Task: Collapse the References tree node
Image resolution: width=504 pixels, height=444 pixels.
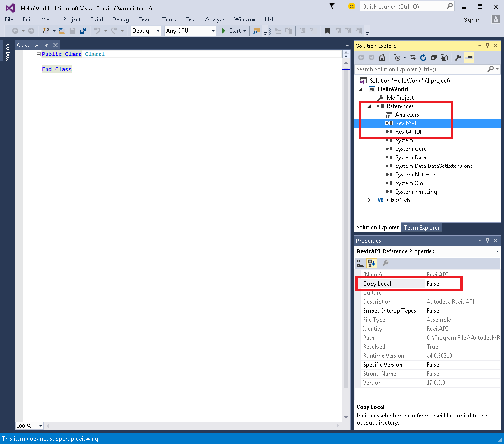Action: pos(370,106)
